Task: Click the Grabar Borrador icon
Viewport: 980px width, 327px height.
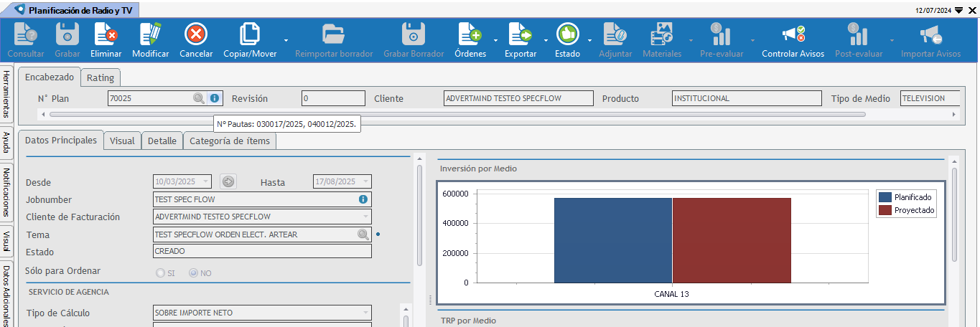Action: click(414, 34)
